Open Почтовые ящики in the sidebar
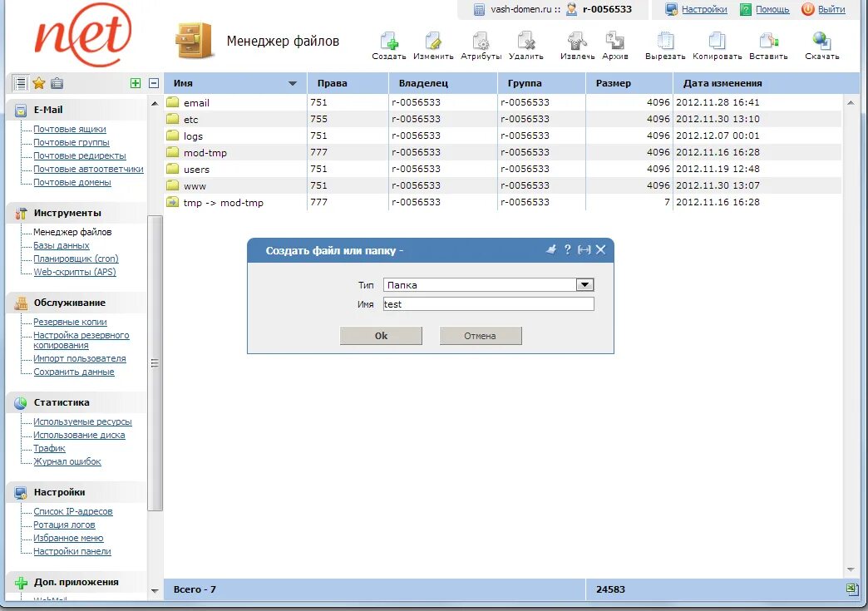Screen dimensions: 868x611 [x=70, y=129]
